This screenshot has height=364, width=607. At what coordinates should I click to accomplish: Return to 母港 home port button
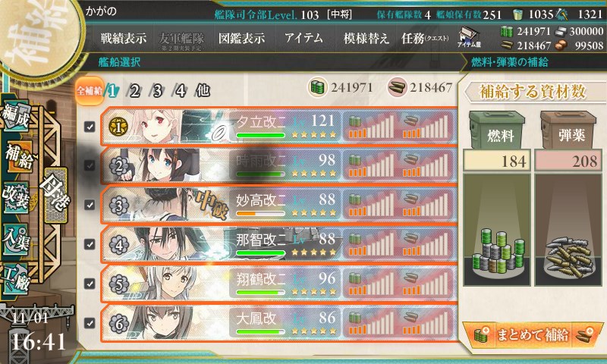[x=55, y=195]
